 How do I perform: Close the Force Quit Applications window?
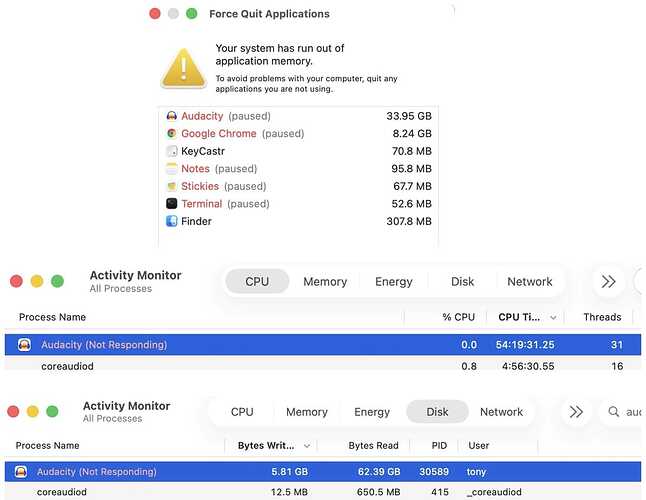[155, 14]
